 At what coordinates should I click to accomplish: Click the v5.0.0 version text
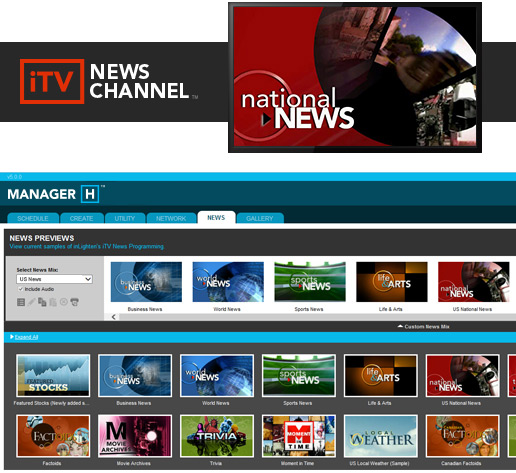click(14, 177)
